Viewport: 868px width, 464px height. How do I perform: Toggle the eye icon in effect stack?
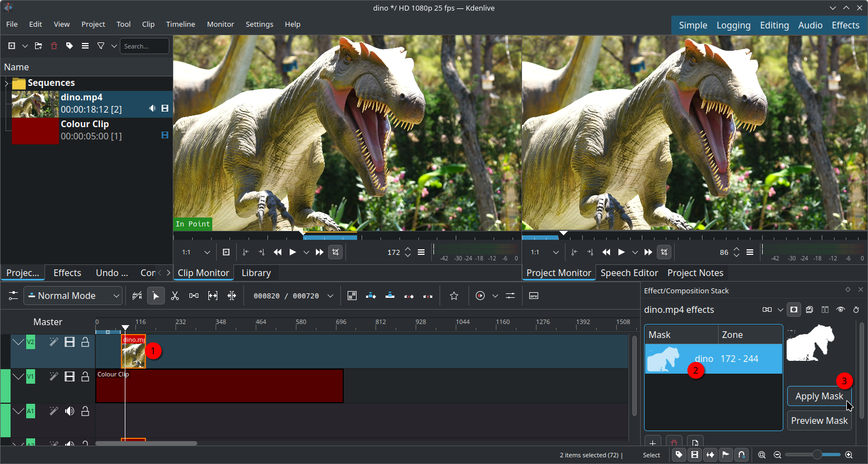(841, 310)
